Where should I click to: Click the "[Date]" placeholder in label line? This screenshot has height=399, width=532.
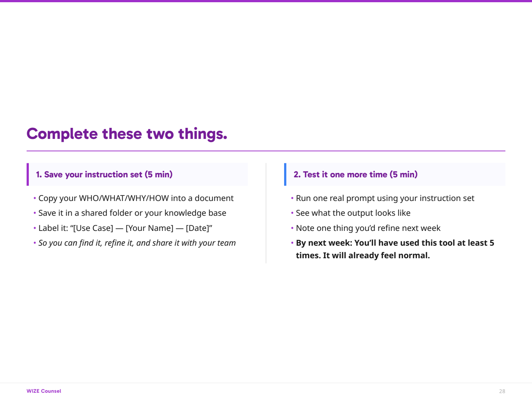tap(198, 228)
